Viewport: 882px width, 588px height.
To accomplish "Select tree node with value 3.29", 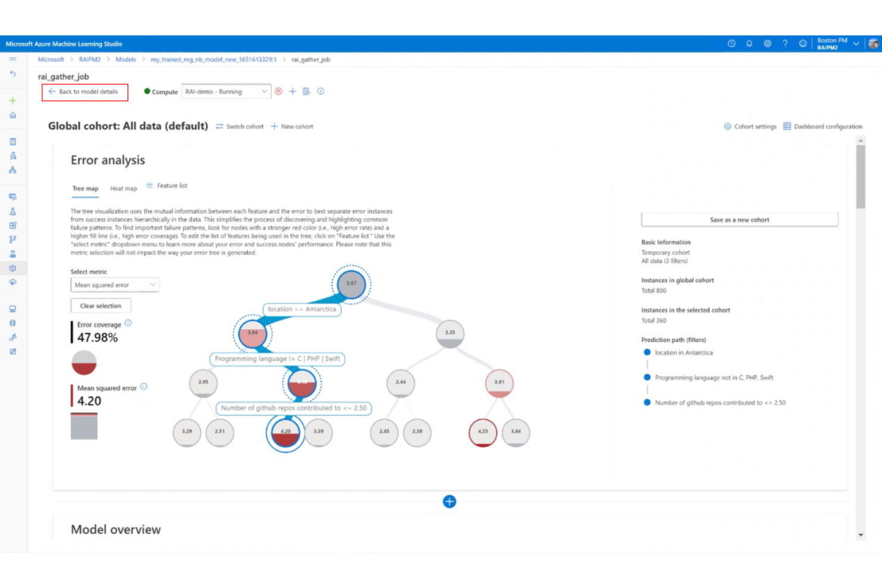I will pyautogui.click(x=187, y=433).
